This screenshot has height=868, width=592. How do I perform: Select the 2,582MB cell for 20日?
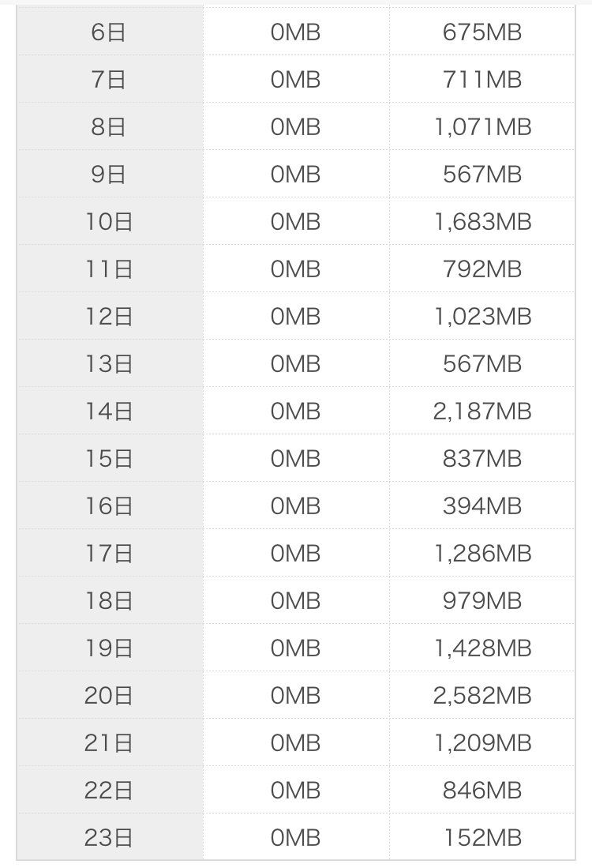point(482,696)
